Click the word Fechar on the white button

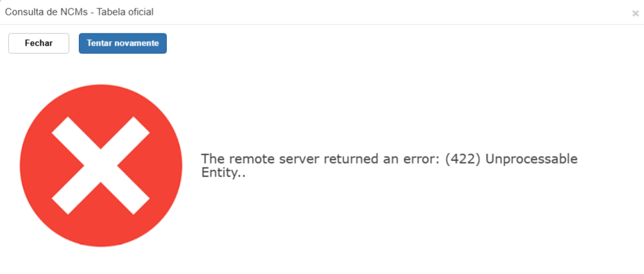pos(39,44)
